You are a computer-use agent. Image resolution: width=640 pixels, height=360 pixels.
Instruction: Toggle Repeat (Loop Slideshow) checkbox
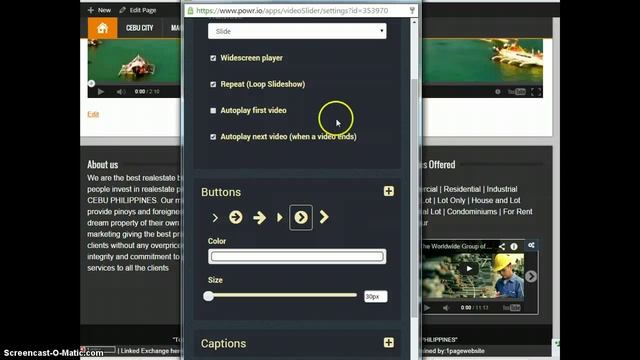coord(213,84)
